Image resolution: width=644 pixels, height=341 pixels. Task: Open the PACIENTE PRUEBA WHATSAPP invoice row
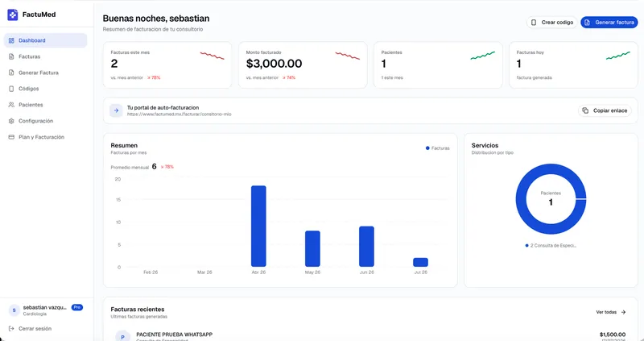(x=370, y=335)
